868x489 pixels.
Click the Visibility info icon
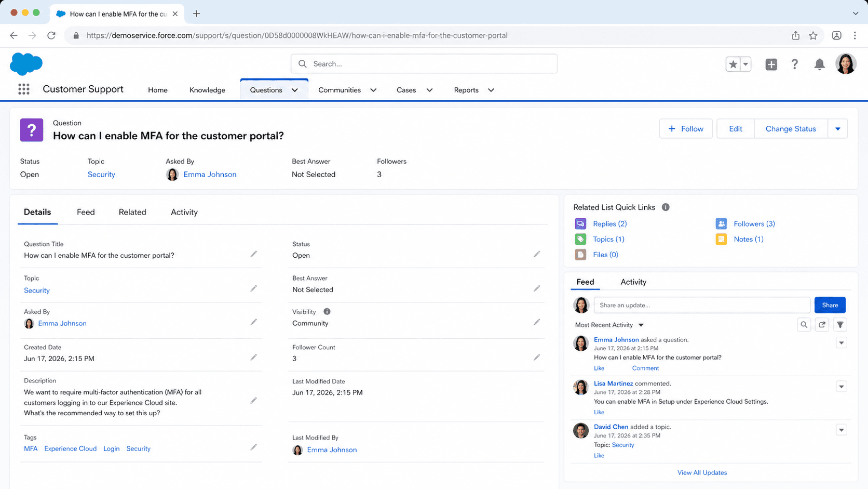[x=327, y=312]
